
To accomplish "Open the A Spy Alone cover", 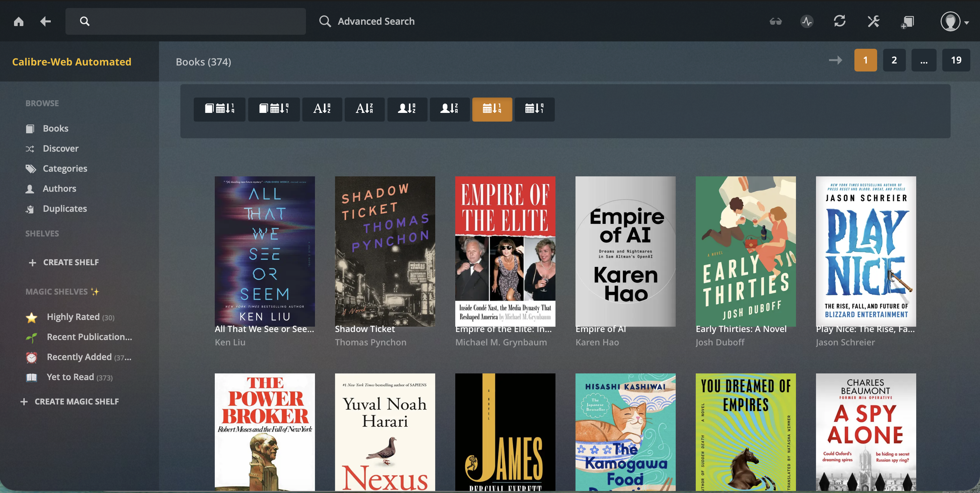I will pyautogui.click(x=866, y=432).
